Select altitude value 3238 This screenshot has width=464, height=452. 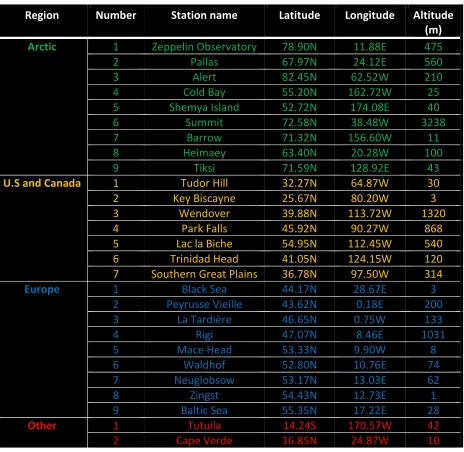(433, 123)
